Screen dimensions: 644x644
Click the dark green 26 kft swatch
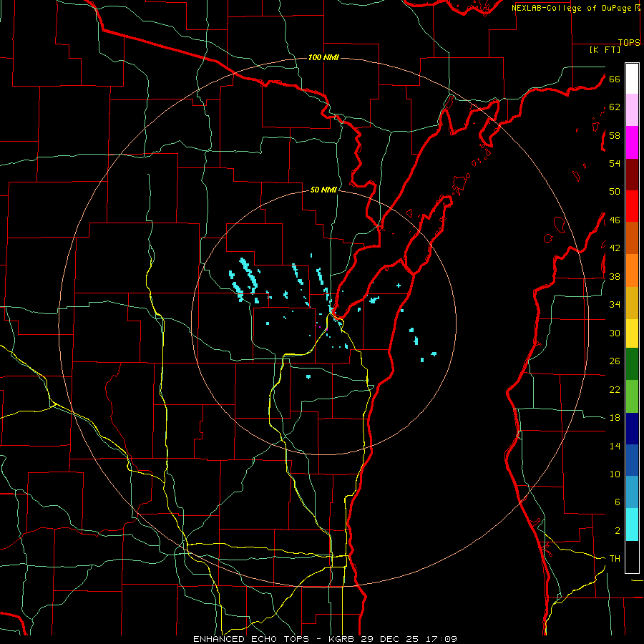(x=632, y=364)
